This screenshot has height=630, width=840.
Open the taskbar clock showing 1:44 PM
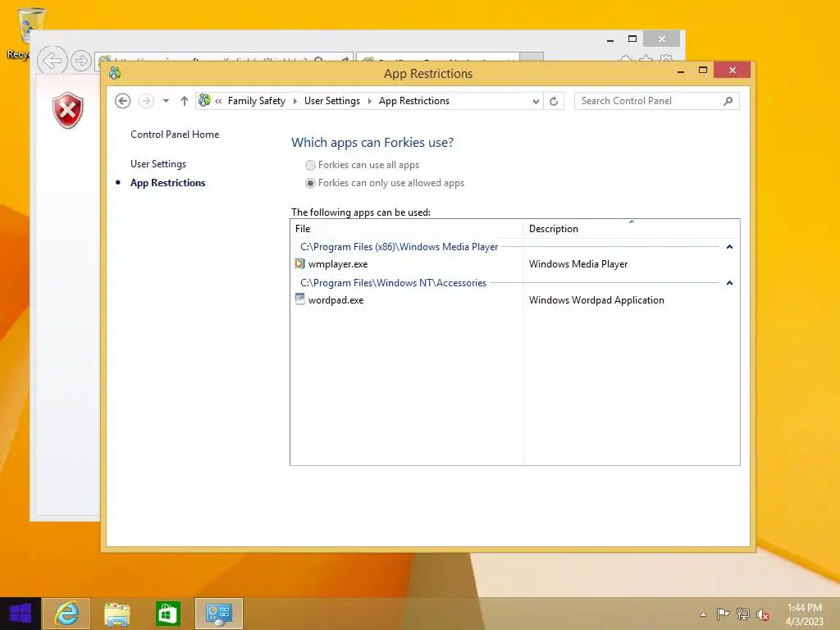coord(804,614)
